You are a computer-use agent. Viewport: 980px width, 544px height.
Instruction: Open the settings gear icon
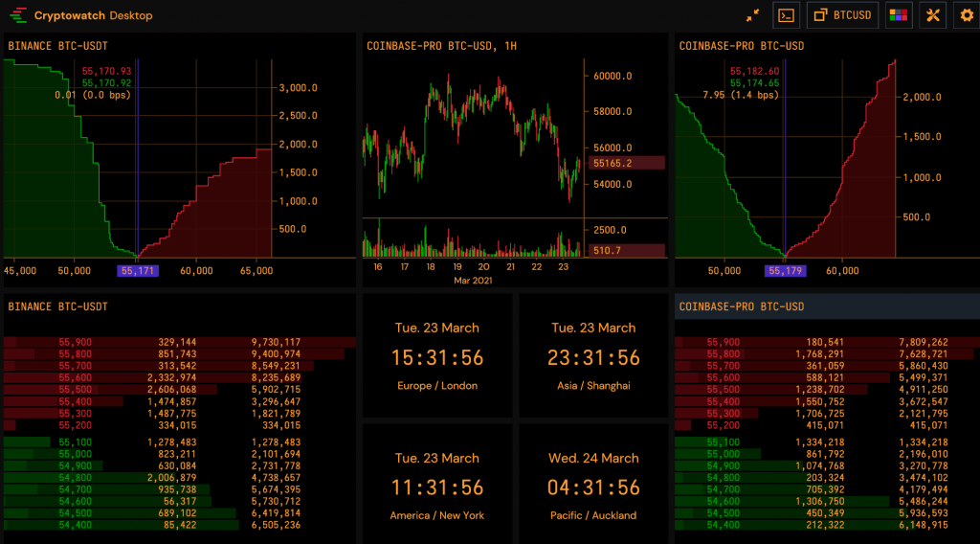pos(966,15)
